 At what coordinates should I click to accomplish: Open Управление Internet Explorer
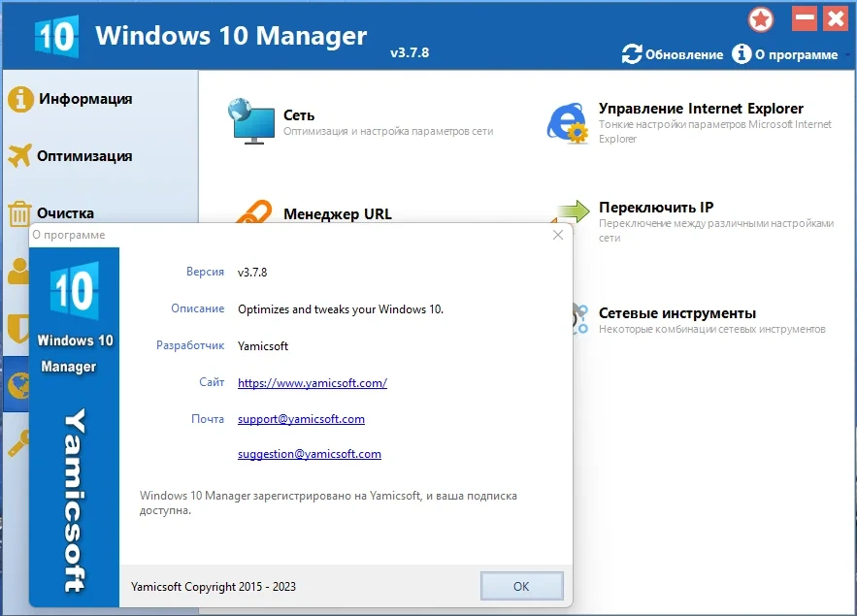[x=701, y=108]
